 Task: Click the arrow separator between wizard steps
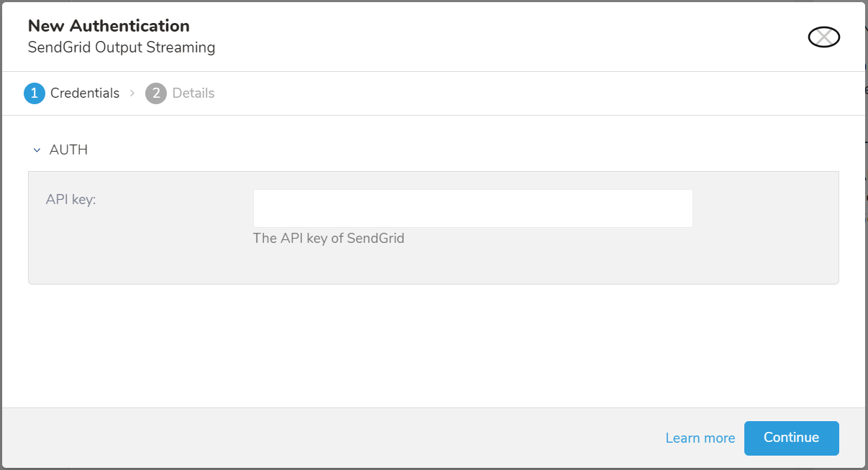[132, 93]
